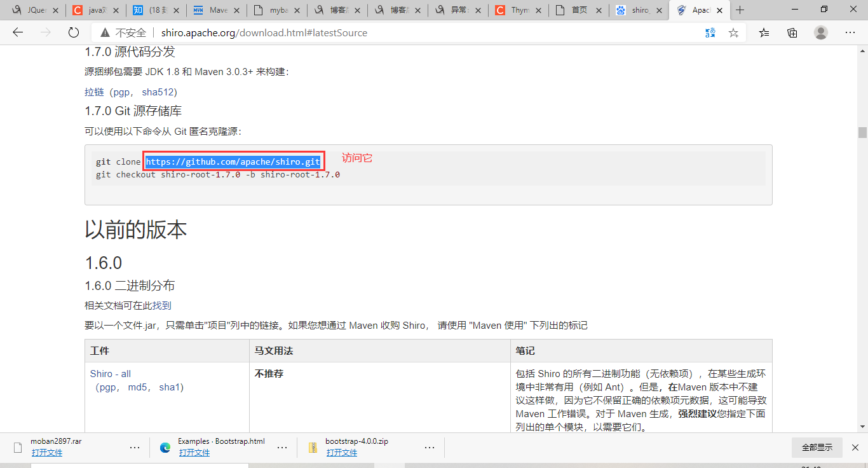868x468 pixels.
Task: Open more options for Examples Bootstrap.html download
Action: tap(282, 448)
